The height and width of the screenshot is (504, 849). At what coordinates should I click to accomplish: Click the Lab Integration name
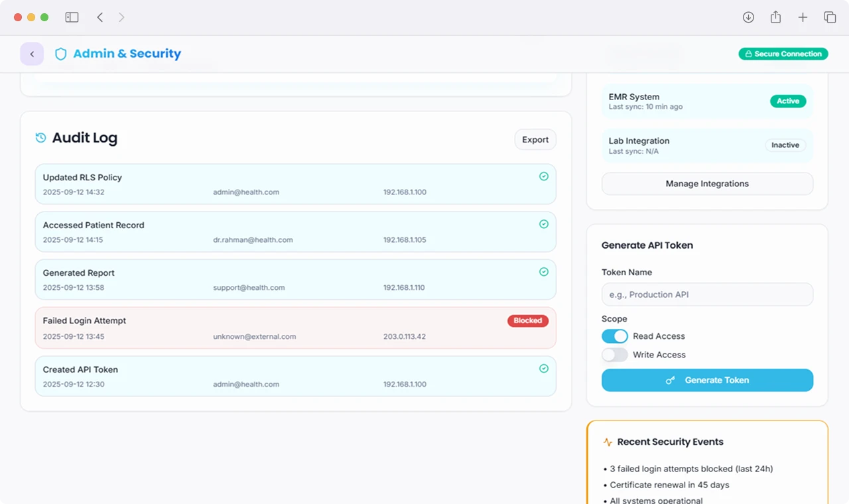[x=639, y=141]
